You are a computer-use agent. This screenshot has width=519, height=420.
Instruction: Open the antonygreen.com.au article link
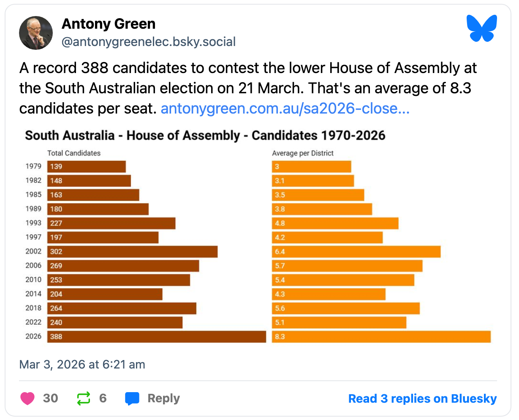(285, 108)
